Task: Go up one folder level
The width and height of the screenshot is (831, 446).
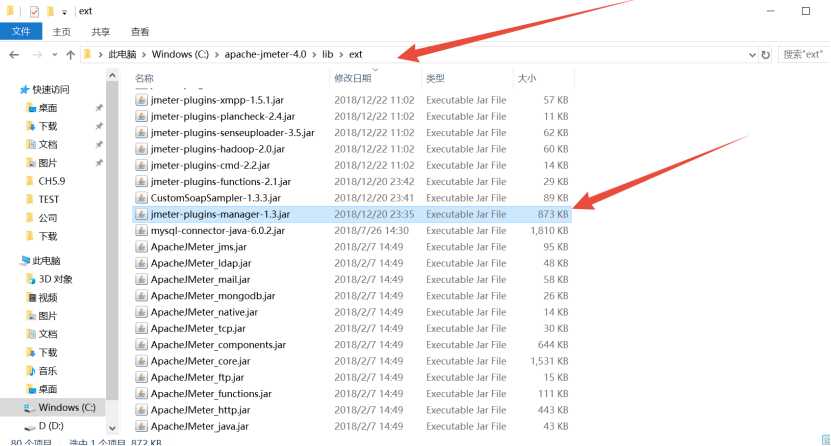Action: 70,55
